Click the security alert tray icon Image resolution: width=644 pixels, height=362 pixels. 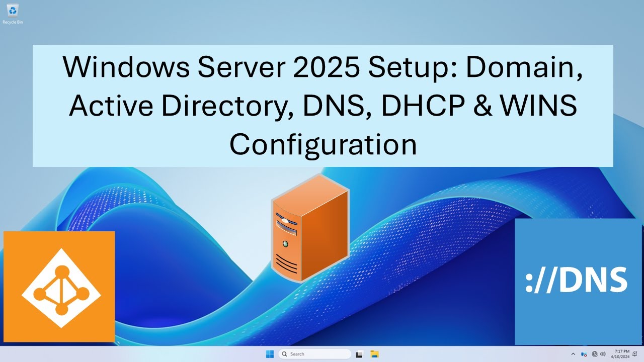click(x=584, y=354)
